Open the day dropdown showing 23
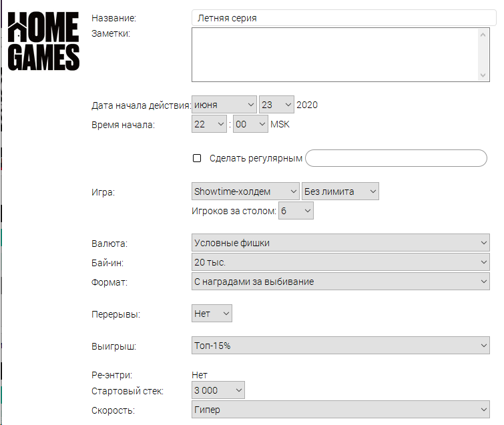Viewport: 504px width, 425px height. coord(276,105)
